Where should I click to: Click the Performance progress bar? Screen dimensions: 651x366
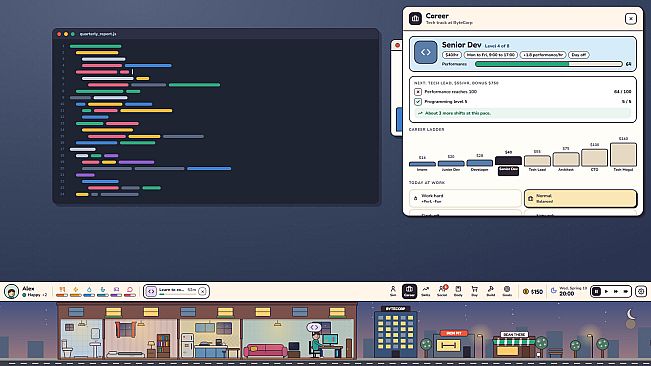548,64
